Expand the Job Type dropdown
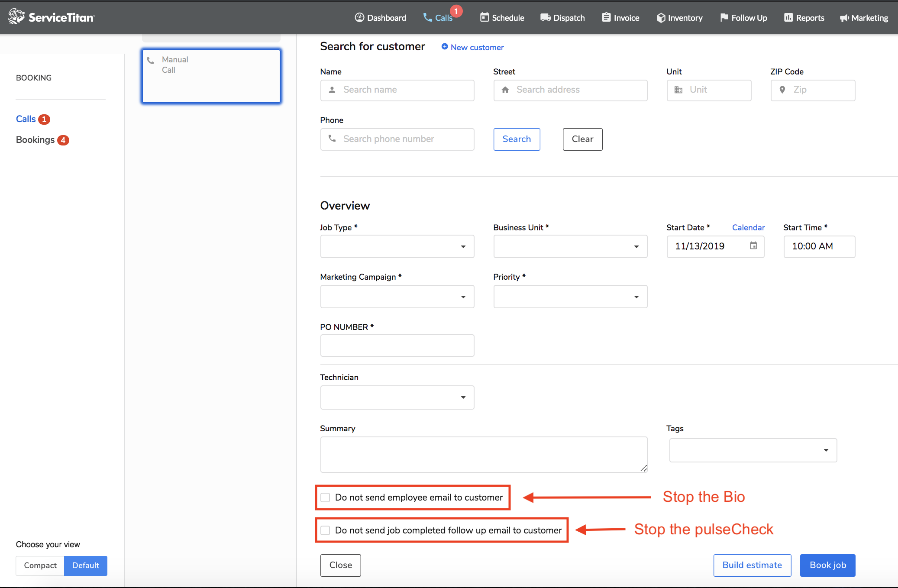 397,246
